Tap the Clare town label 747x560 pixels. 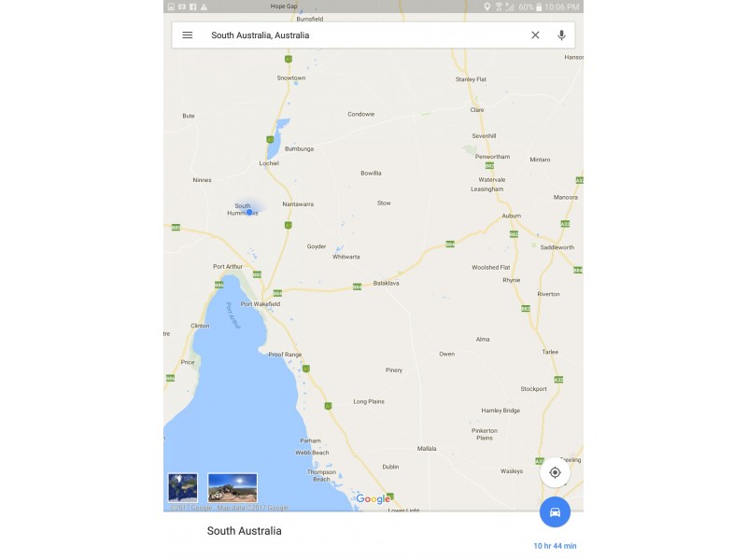[x=477, y=109]
